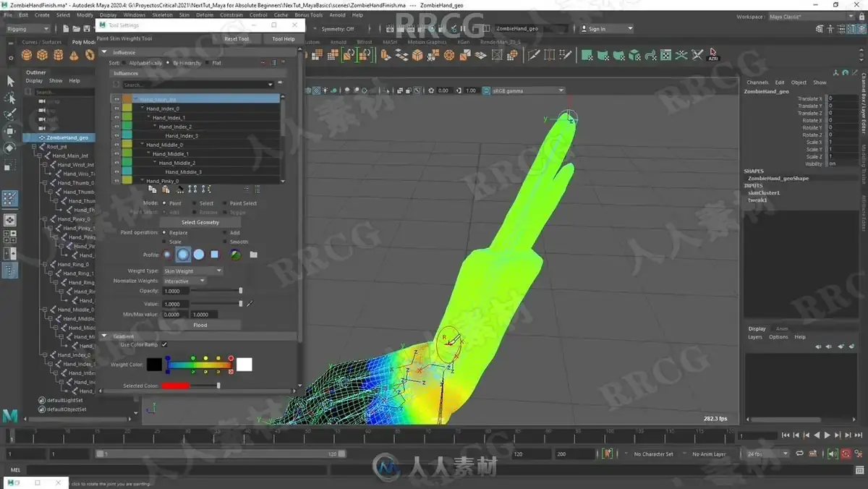Viewport: 868px width, 489px height.
Task: Open the Constrain menu
Action: [x=231, y=14]
